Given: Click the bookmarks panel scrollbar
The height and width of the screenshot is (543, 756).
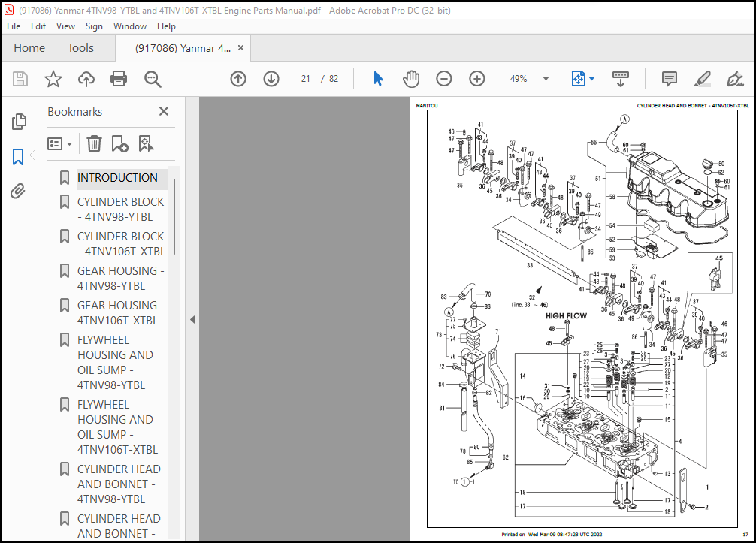Looking at the screenshot, I should point(174,217).
